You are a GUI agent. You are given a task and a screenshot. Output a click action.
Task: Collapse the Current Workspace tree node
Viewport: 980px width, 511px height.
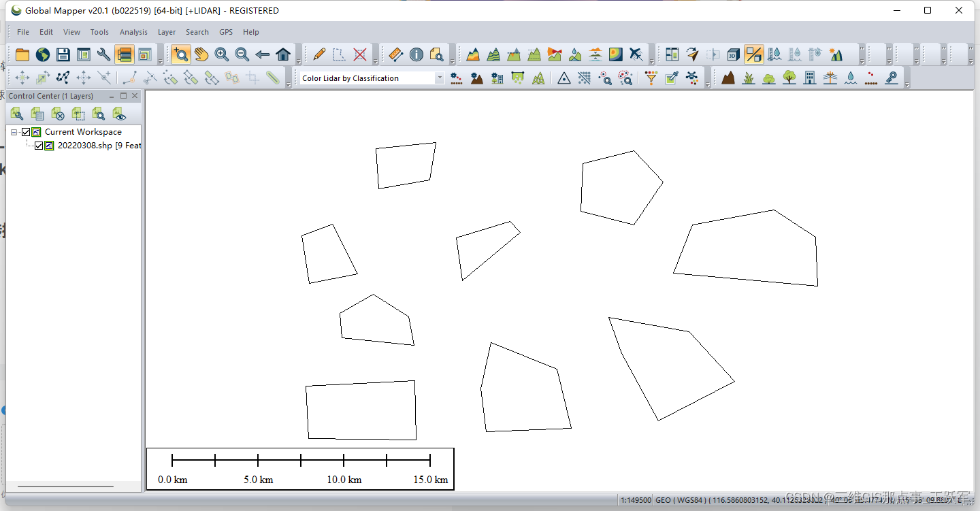(14, 132)
